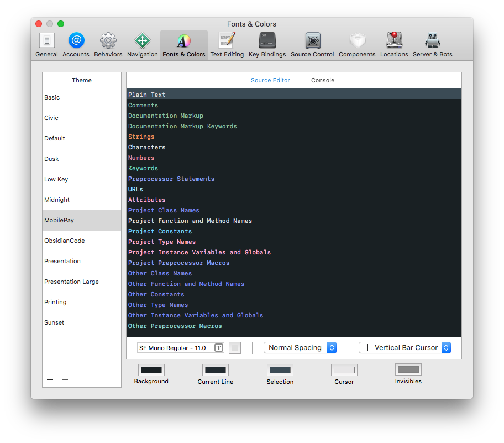Switch to Source Editor tab

point(270,80)
